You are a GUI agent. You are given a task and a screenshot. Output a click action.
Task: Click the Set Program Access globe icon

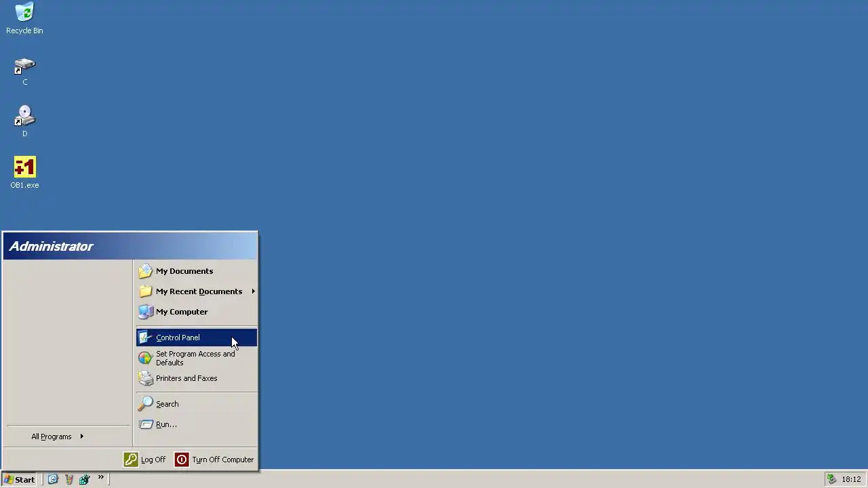pos(145,358)
